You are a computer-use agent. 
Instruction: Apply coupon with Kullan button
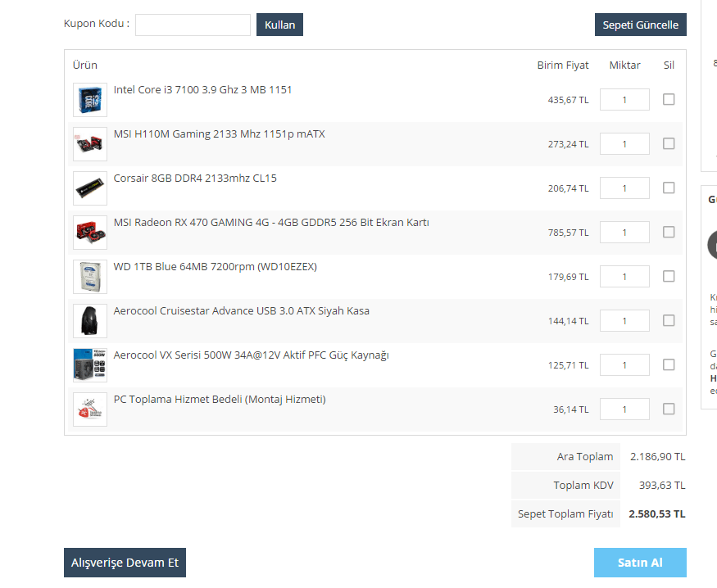tap(279, 25)
